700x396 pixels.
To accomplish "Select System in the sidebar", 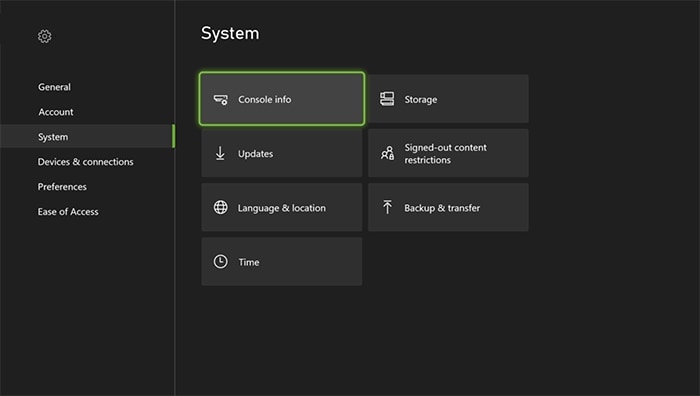I will pos(88,137).
